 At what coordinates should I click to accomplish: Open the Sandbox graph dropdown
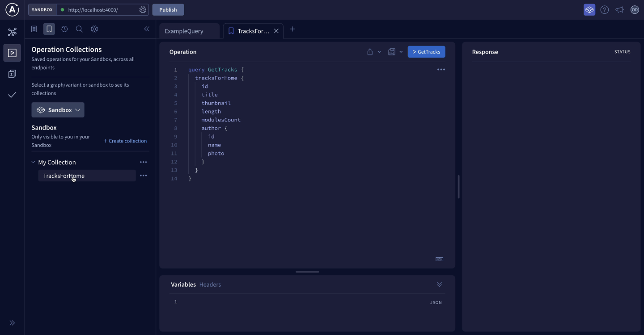[x=58, y=110]
